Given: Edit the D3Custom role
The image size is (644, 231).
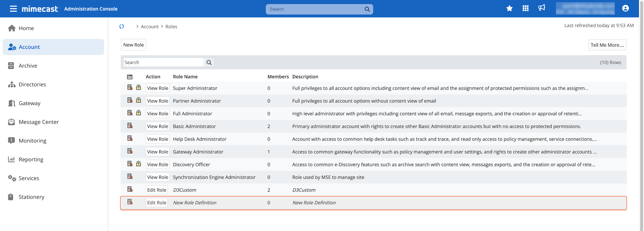Looking at the screenshot, I should (157, 190).
